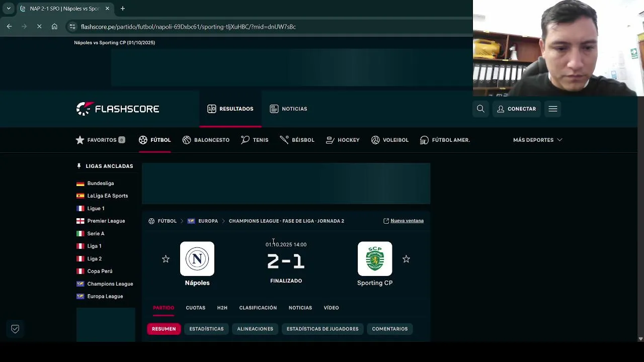Open the tab search dropdown arrow
This screenshot has width=644, height=362.
(x=9, y=9)
